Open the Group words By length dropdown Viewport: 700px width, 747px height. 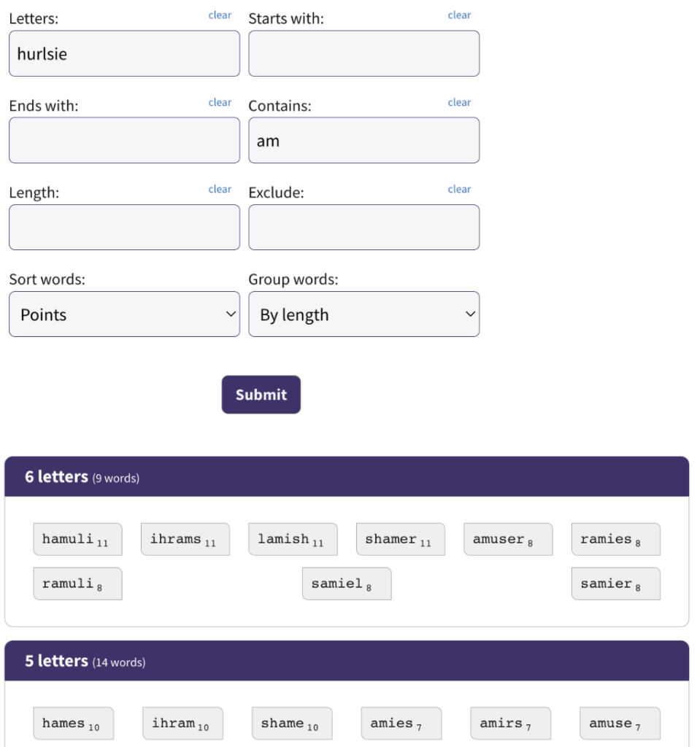pyautogui.click(x=364, y=314)
